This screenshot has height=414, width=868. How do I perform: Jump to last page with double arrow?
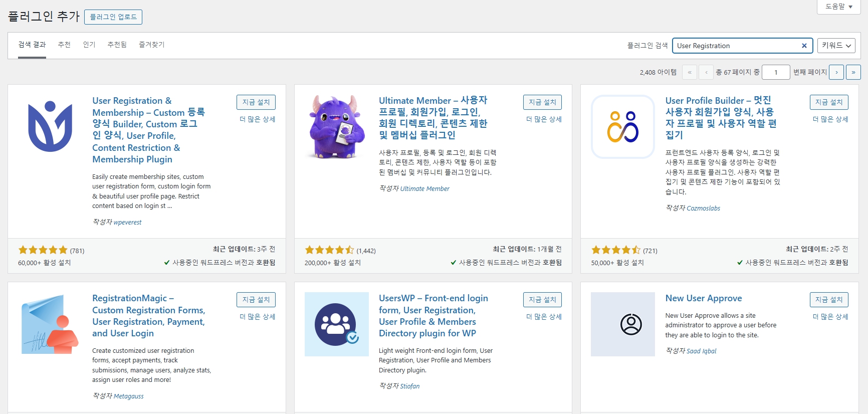click(853, 72)
